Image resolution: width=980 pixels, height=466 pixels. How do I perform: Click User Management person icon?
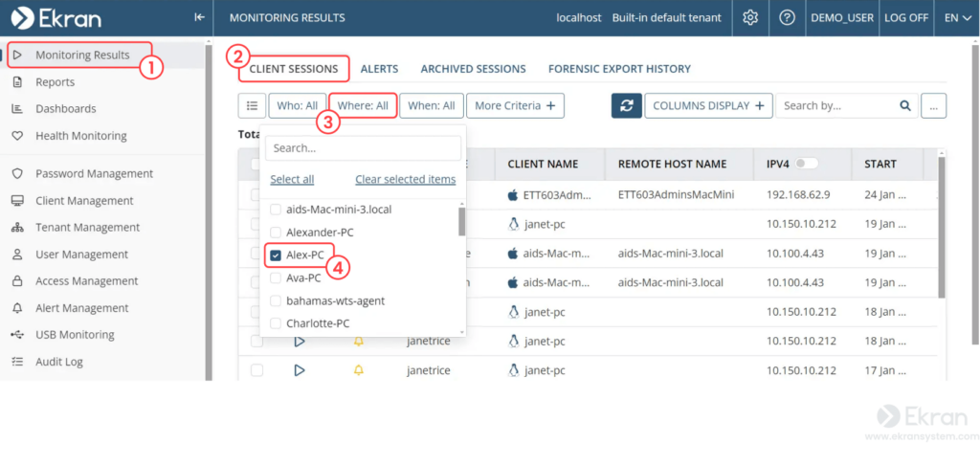17,255
